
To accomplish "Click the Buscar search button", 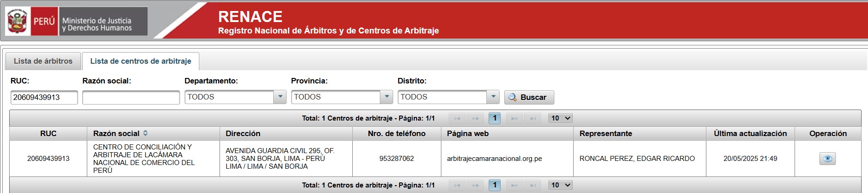I will [529, 97].
